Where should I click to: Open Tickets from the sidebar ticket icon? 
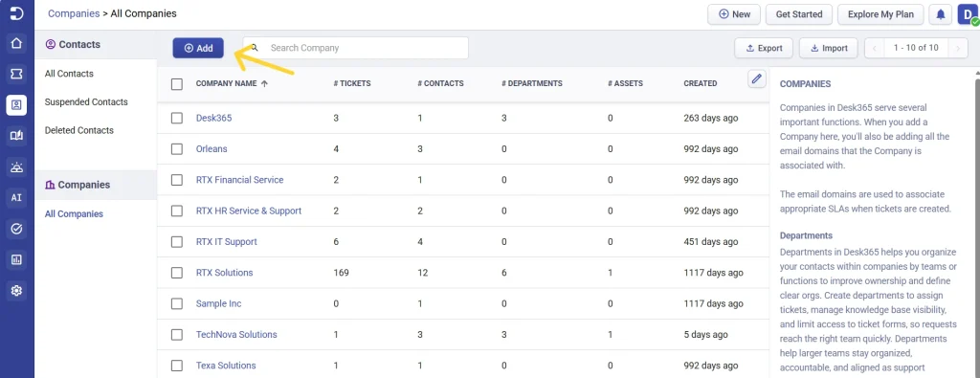pos(17,75)
